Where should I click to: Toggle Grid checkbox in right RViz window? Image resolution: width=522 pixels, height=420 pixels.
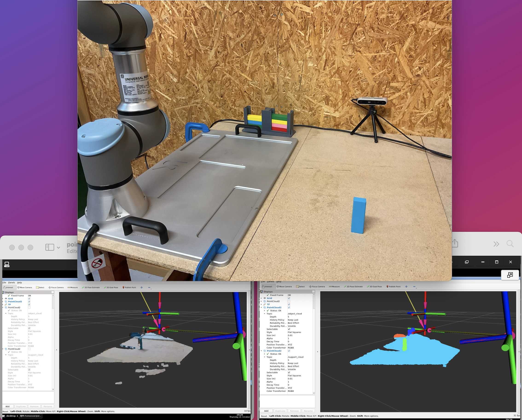(x=289, y=298)
